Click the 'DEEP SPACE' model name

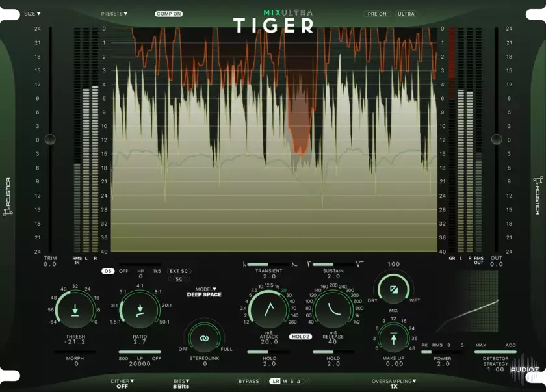pyautogui.click(x=204, y=294)
